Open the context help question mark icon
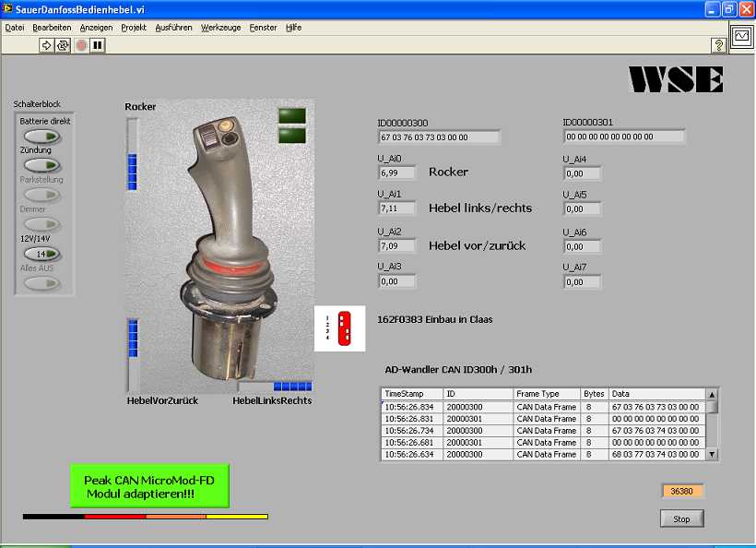756x548 pixels. (719, 45)
